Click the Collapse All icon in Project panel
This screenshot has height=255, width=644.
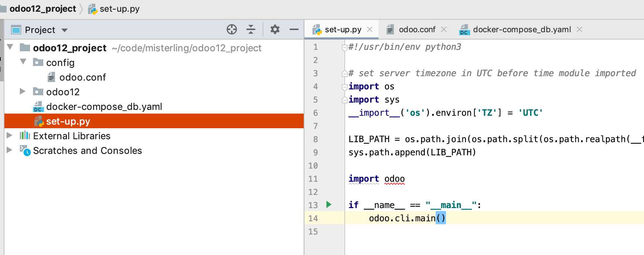pyautogui.click(x=251, y=29)
